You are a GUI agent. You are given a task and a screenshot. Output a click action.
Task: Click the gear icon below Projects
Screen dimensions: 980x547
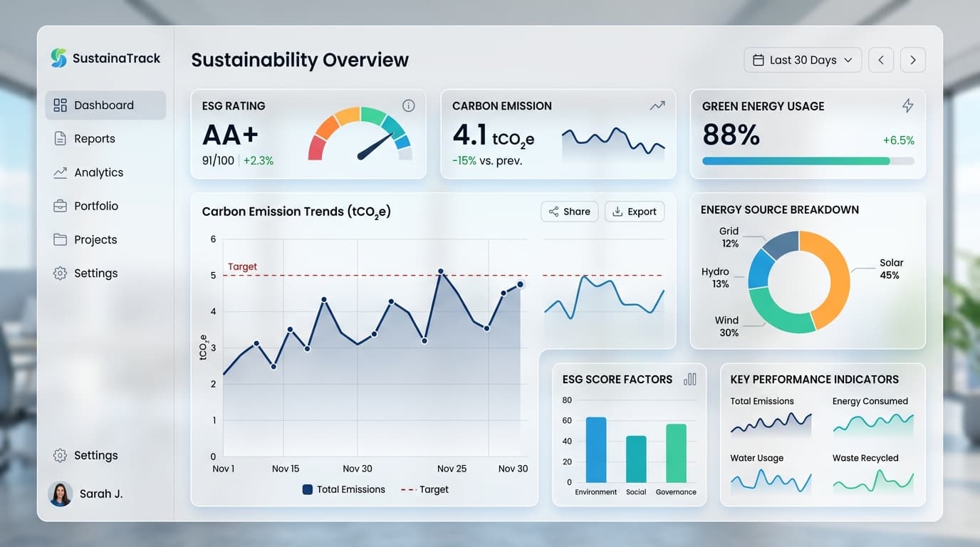pyautogui.click(x=60, y=273)
